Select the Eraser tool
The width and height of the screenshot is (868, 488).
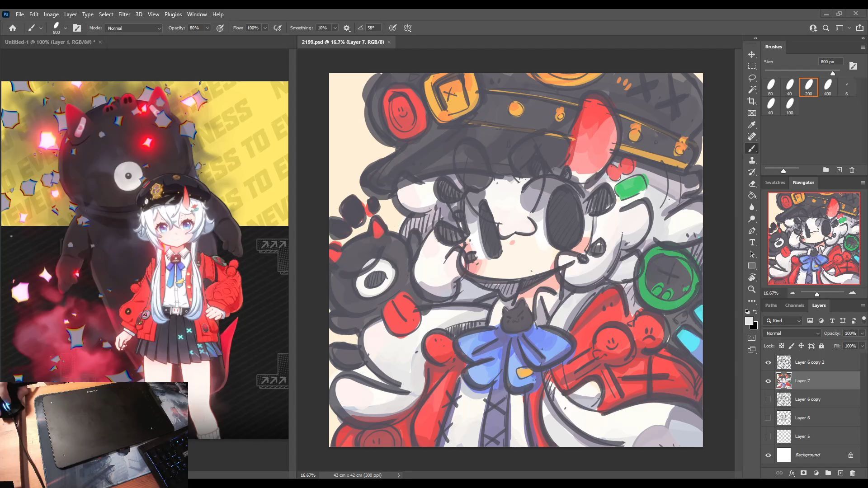752,183
